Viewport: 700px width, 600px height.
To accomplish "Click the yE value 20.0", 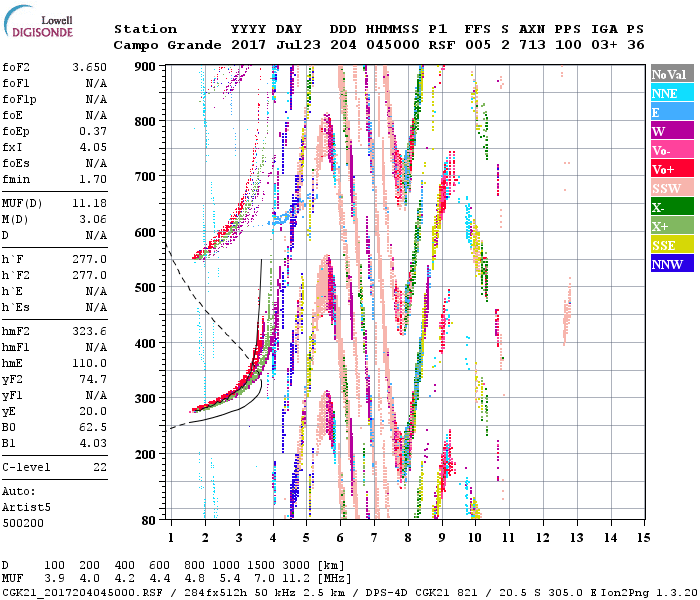I will 93,411.
